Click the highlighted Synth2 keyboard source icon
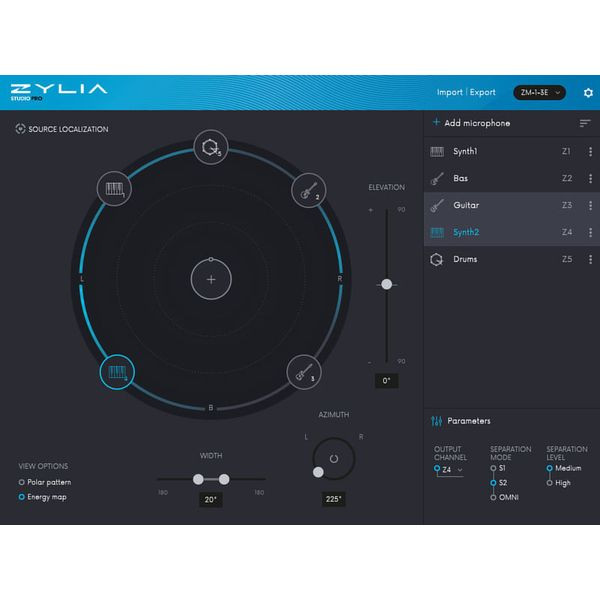This screenshot has width=600, height=600. tap(116, 373)
